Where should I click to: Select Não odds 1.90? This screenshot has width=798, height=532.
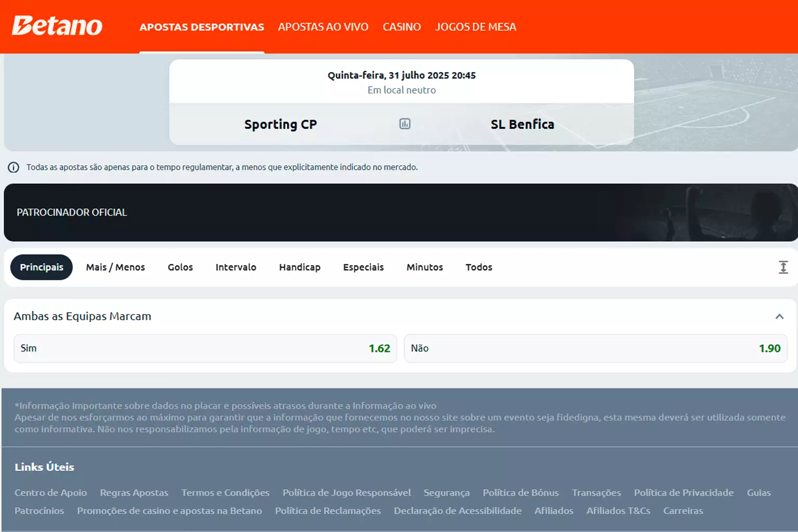(x=596, y=349)
